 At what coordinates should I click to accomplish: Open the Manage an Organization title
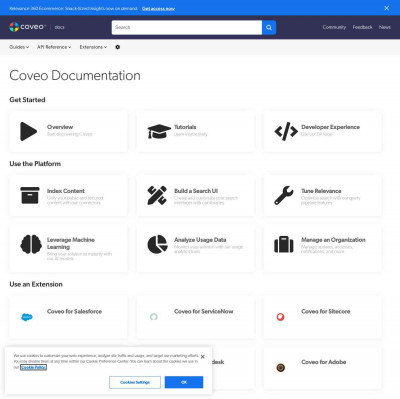333,240
